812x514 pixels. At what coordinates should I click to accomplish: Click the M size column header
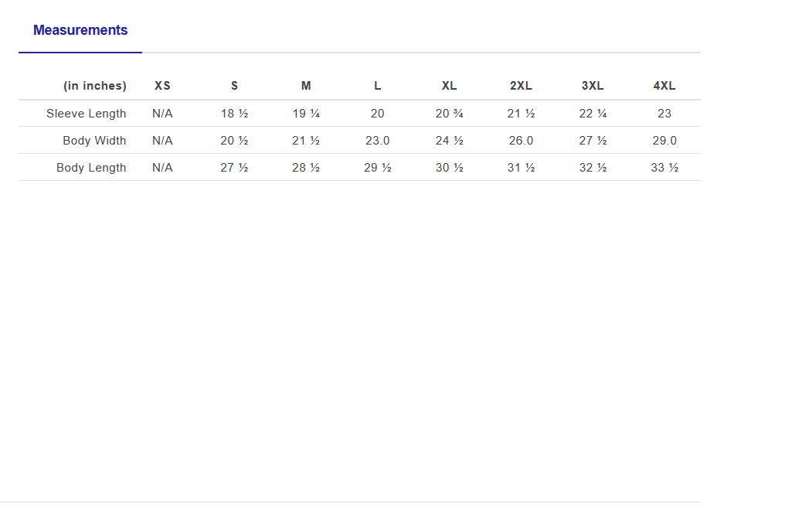[x=306, y=86]
